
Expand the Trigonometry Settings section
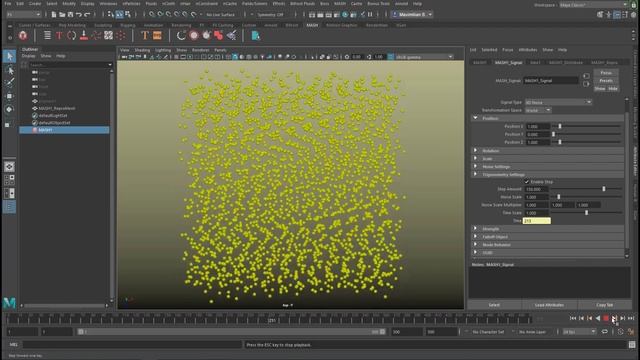click(547, 174)
